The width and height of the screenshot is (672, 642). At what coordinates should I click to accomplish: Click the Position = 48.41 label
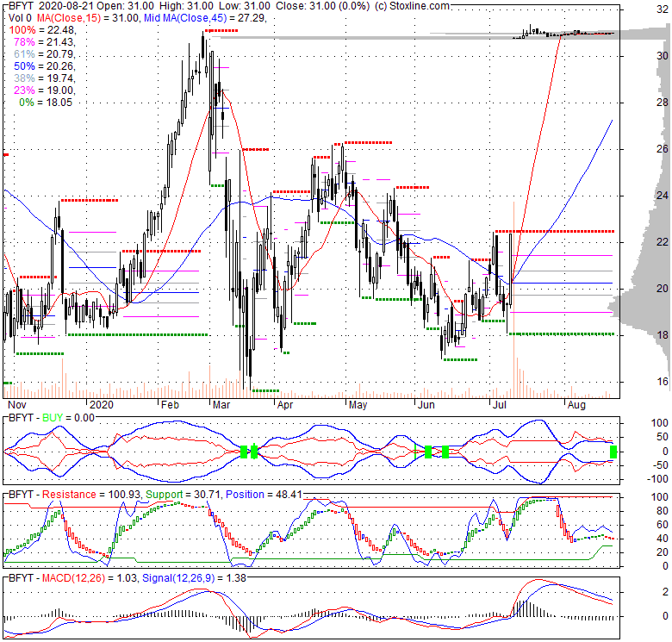coord(264,495)
